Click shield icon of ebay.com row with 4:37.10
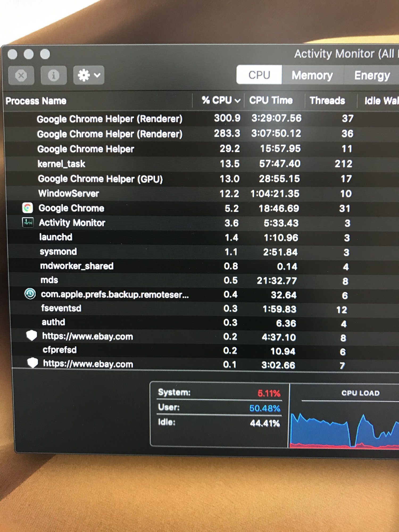This screenshot has width=399, height=532. coord(32,336)
